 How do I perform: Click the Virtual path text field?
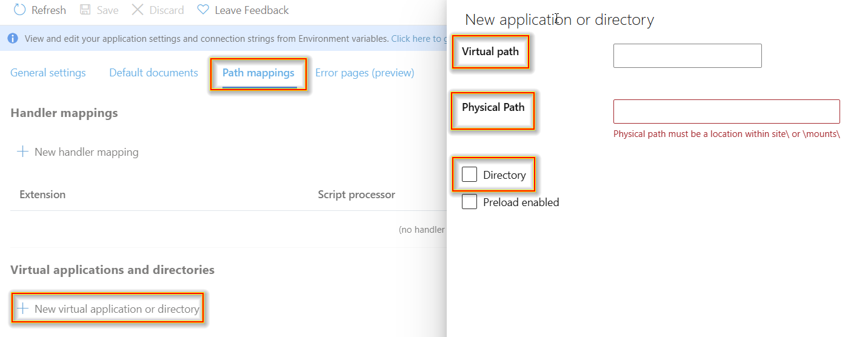click(687, 56)
